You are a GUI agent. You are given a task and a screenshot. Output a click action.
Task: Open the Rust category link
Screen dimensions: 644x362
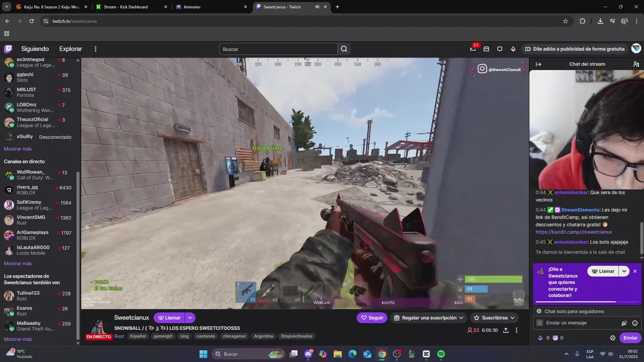click(x=119, y=336)
